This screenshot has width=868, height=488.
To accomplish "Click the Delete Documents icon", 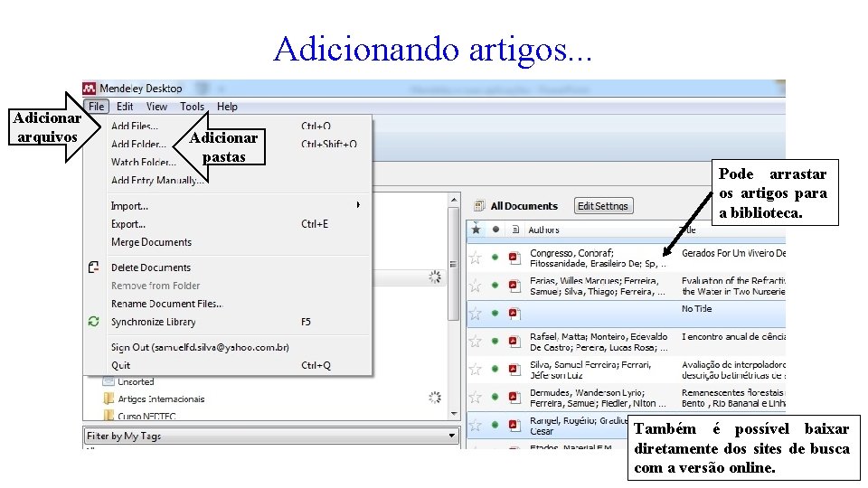I will click(93, 267).
